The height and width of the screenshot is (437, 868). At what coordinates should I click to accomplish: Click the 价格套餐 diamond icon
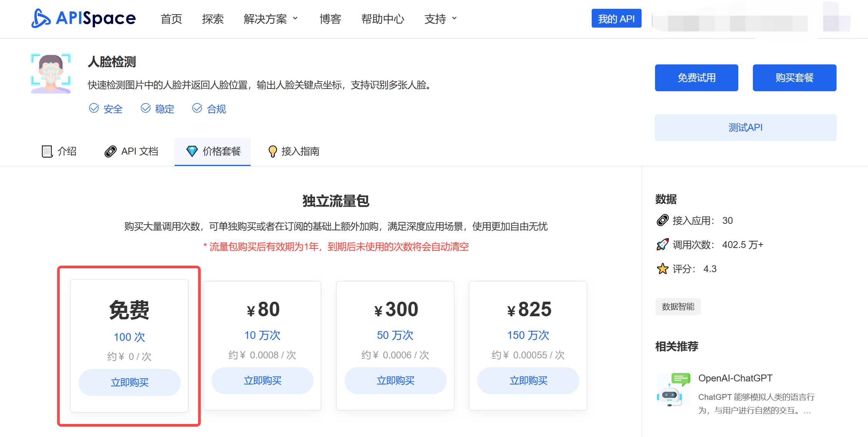(192, 151)
